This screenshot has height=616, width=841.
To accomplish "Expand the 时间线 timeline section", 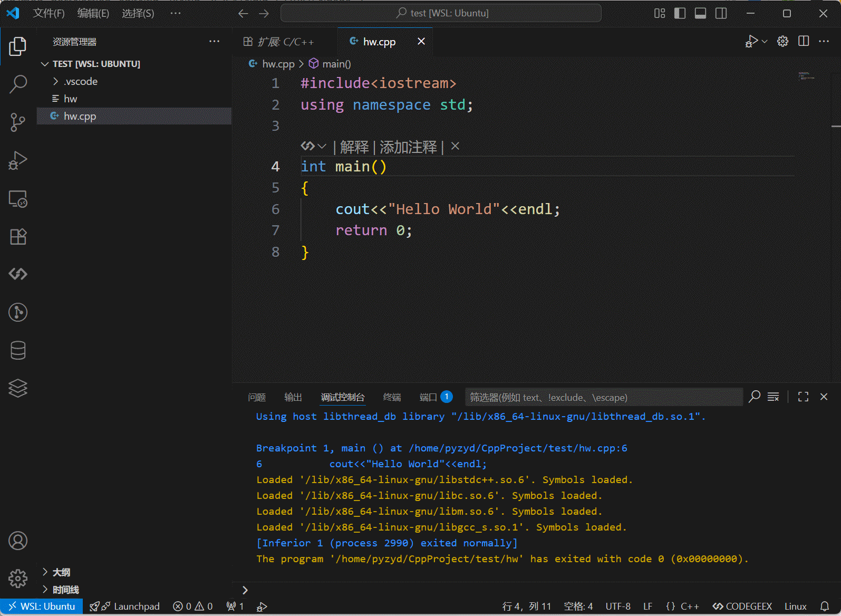I will (x=134, y=590).
